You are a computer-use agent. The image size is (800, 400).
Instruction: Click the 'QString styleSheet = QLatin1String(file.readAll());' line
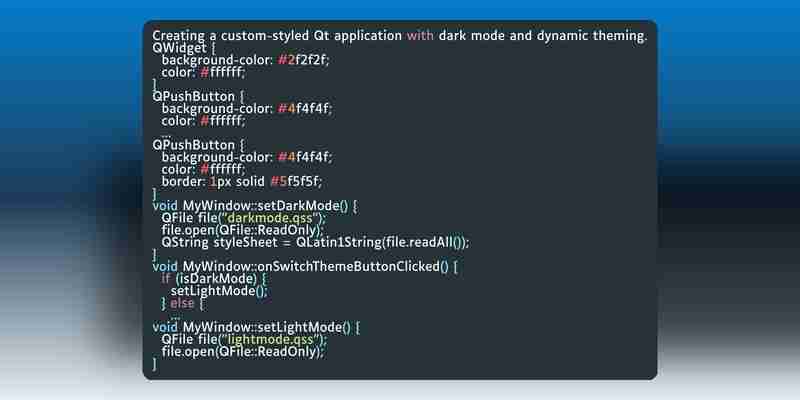[x=315, y=242]
